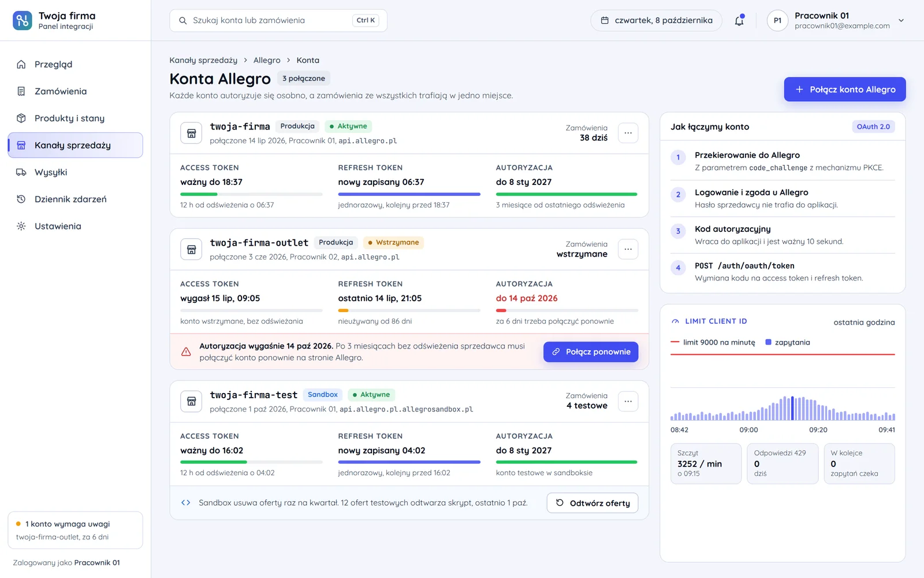Click the 3 połączone badge
924x578 pixels.
point(304,79)
